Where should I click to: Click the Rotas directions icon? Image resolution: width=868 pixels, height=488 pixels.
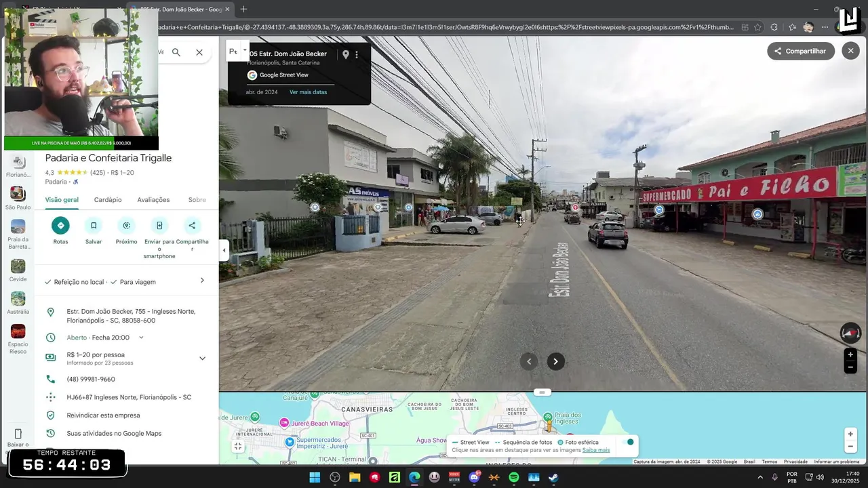coord(60,226)
